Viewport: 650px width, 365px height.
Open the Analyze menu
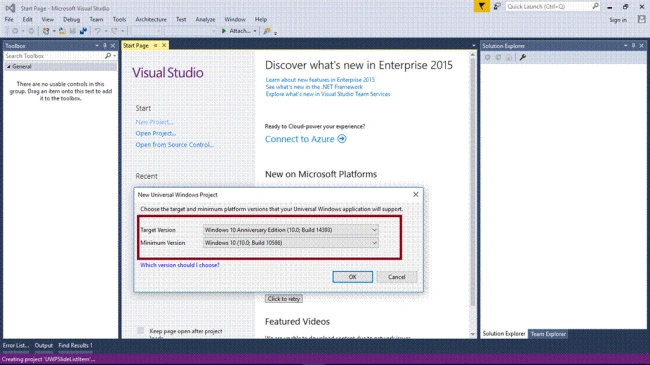205,19
